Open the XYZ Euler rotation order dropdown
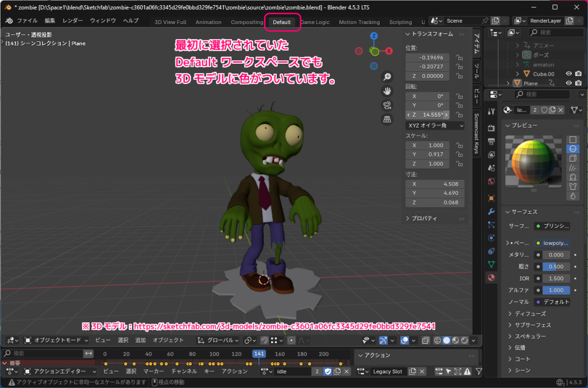 pyautogui.click(x=435, y=125)
